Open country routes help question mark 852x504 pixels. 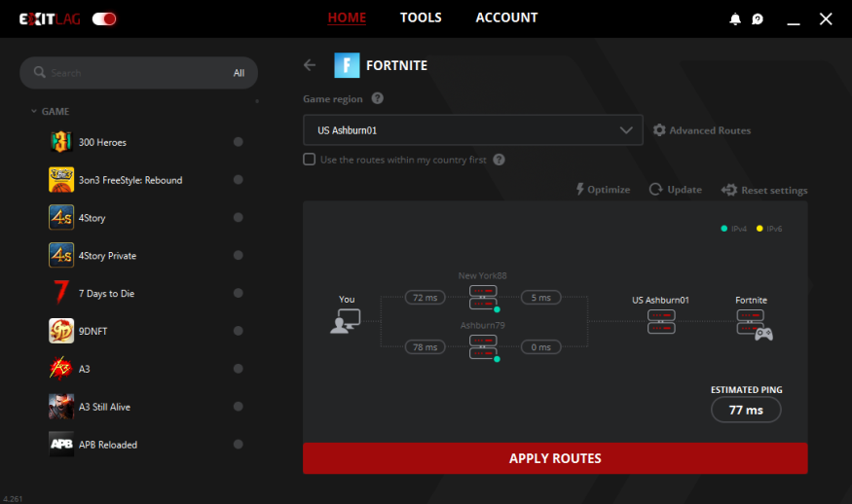tap(499, 160)
